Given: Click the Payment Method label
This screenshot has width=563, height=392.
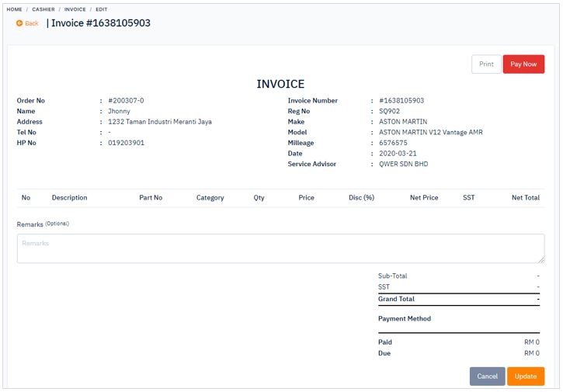Looking at the screenshot, I should pyautogui.click(x=405, y=319).
